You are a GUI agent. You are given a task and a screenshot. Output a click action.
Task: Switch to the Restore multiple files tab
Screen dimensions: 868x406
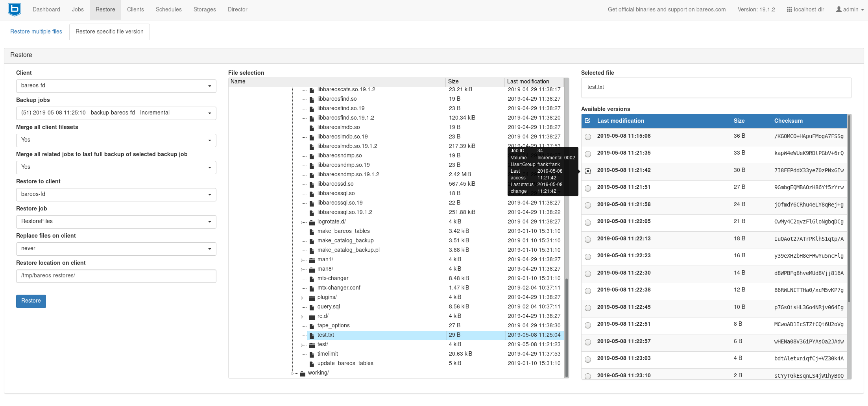click(36, 31)
